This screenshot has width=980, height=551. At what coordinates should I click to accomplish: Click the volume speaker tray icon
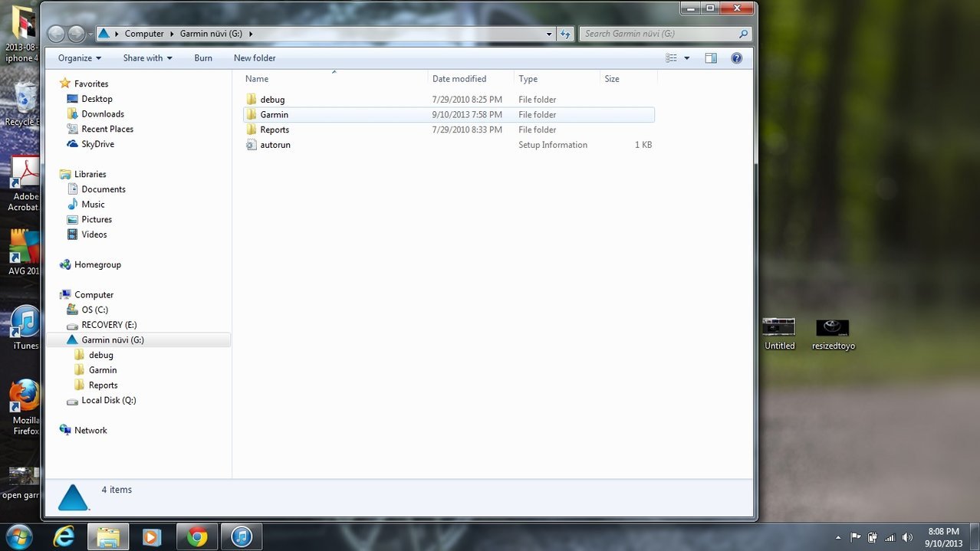[x=907, y=537]
